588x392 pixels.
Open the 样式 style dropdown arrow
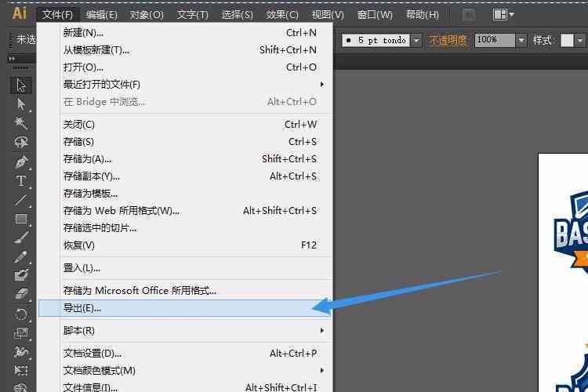pyautogui.click(x=580, y=41)
